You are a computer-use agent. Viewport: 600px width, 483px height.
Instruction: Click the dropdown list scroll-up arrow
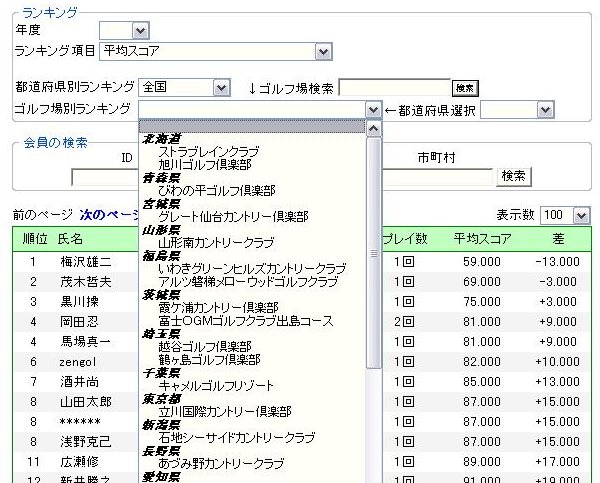pyautogui.click(x=373, y=129)
